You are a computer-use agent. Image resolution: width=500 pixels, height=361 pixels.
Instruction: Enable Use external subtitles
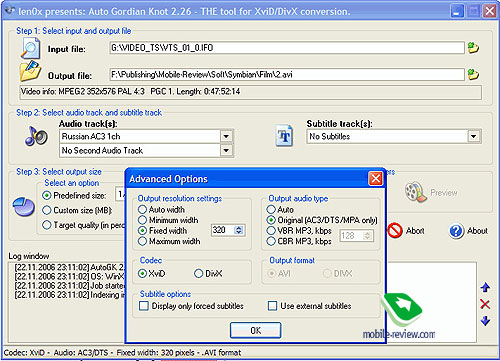tap(272, 306)
